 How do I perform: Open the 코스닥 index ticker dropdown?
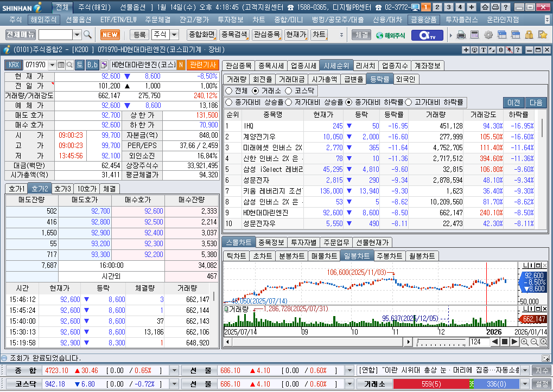pyautogui.click(x=174, y=384)
